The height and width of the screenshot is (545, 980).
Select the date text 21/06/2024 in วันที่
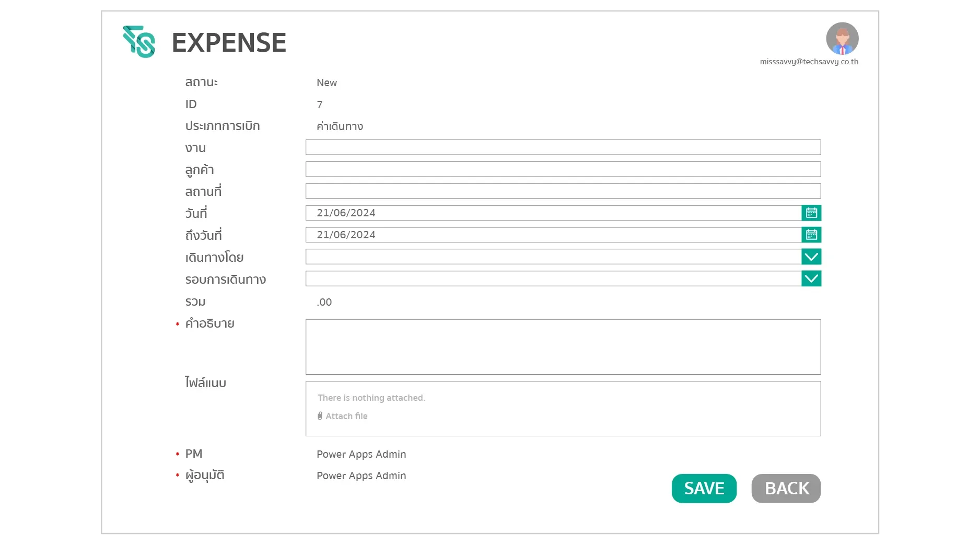346,213
